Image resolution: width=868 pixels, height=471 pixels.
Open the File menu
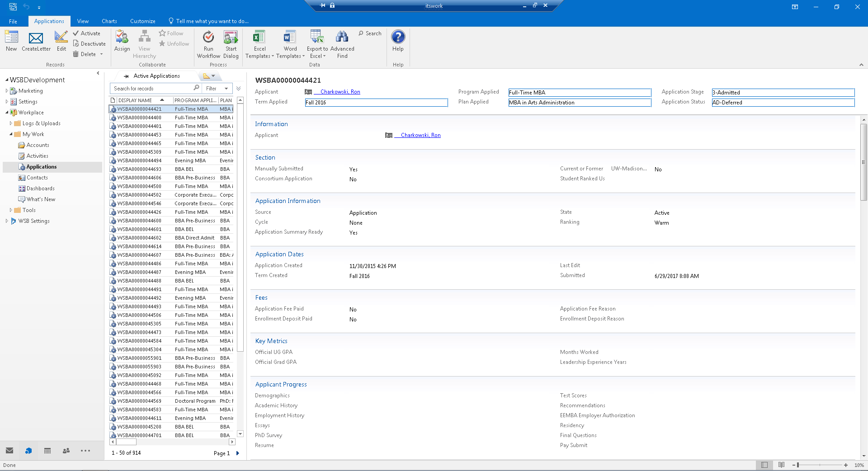(13, 21)
